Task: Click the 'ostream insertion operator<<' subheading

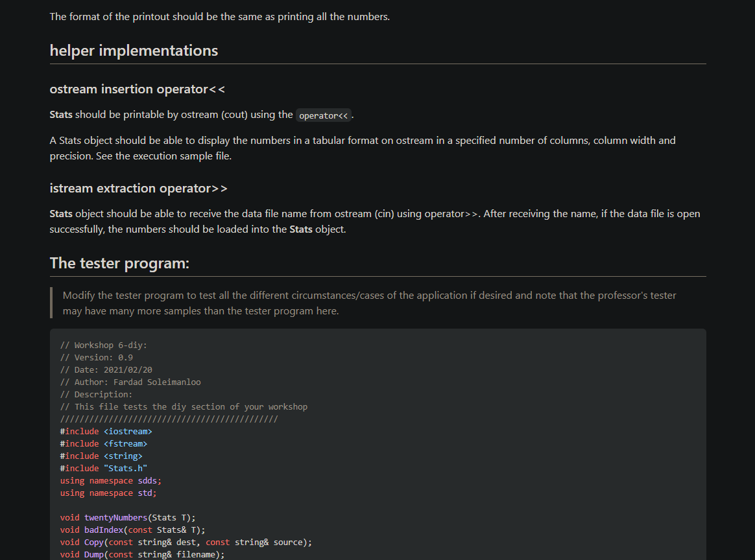Action: (138, 89)
